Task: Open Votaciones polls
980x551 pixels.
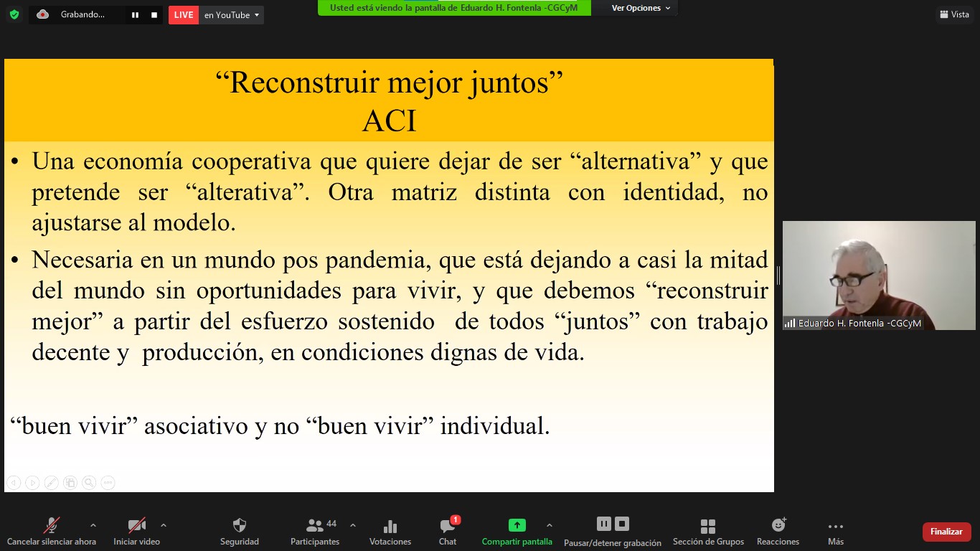Action: pos(390,532)
